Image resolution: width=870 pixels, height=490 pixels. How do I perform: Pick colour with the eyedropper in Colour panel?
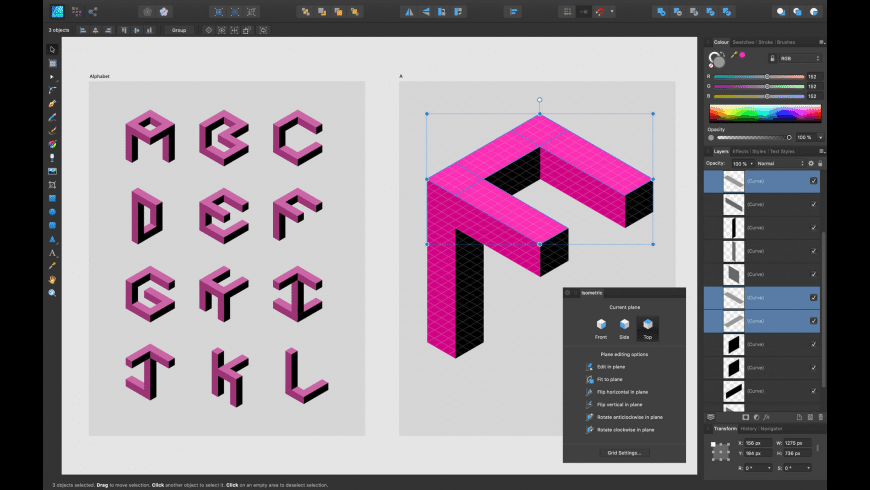click(x=734, y=55)
